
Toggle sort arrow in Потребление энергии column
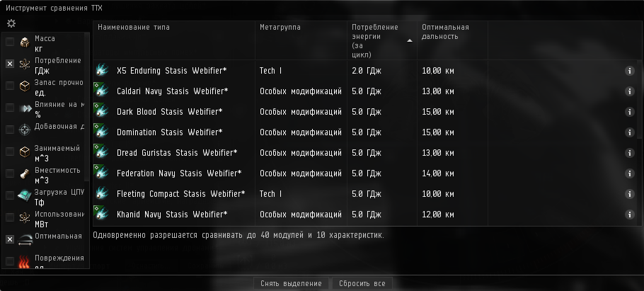[409, 40]
